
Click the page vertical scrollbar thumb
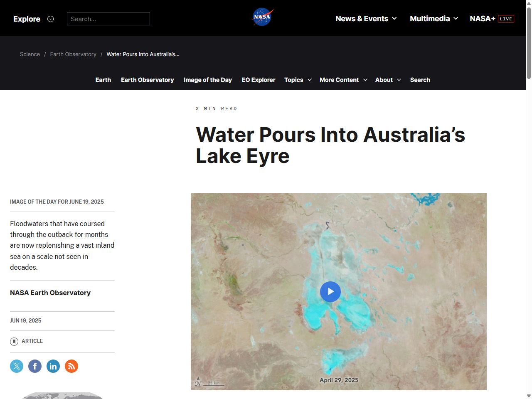click(x=529, y=43)
